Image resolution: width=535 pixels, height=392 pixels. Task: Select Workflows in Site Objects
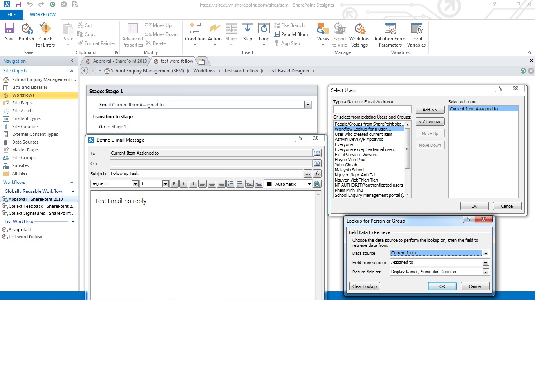coord(39,95)
